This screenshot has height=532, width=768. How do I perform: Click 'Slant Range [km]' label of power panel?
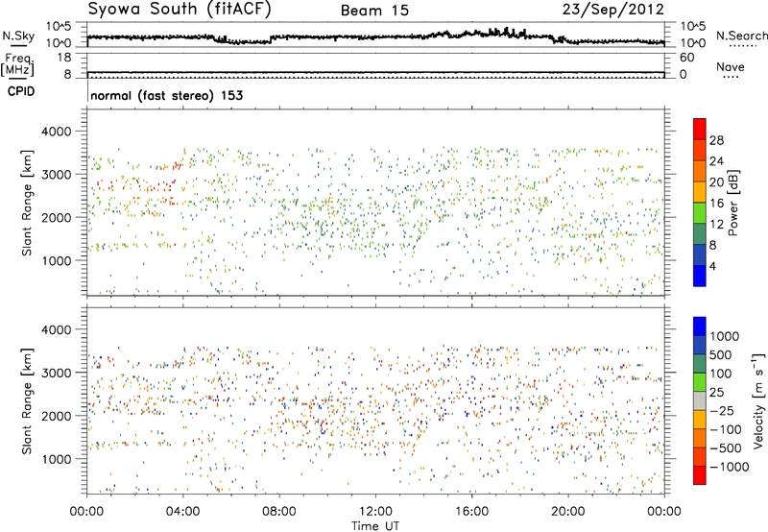27,203
